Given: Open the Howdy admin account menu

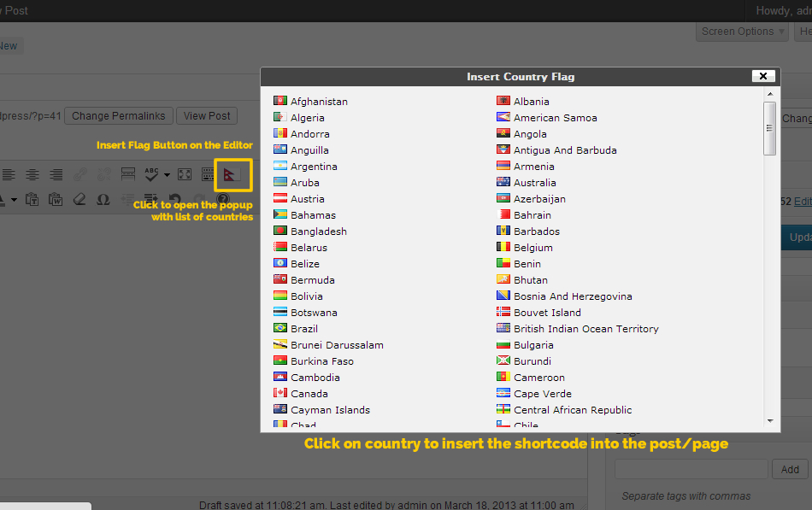Looking at the screenshot, I should (783, 11).
